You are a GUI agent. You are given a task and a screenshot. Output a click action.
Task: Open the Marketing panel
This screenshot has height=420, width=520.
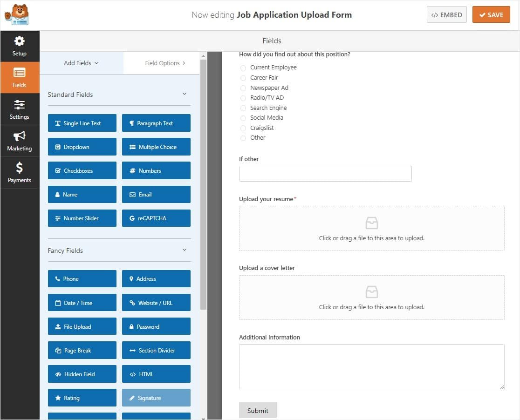(20, 141)
